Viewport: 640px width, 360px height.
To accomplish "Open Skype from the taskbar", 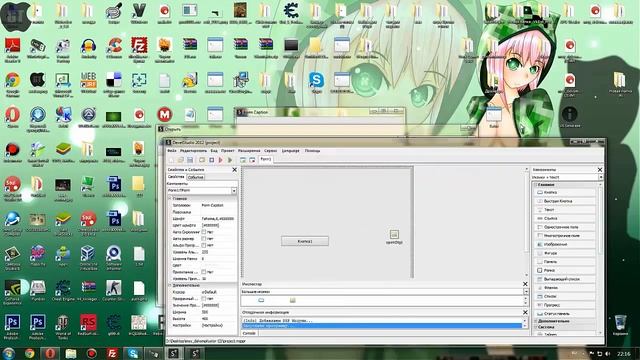I will tap(133, 353).
